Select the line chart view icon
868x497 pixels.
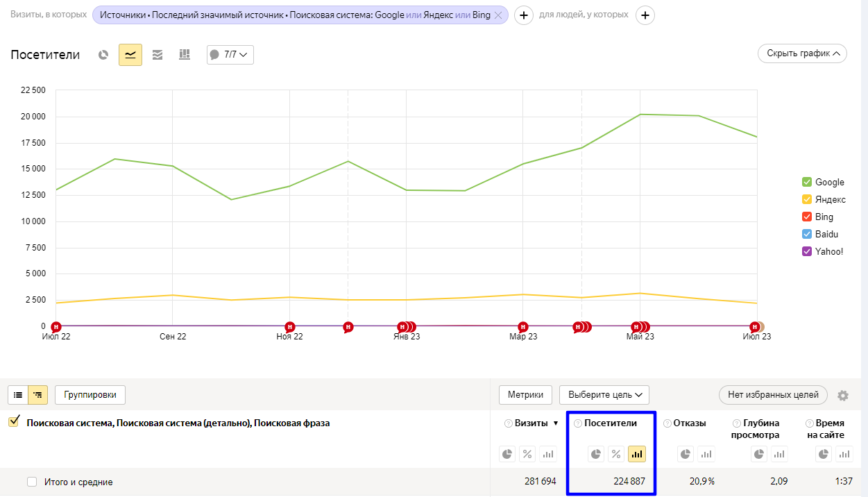click(x=130, y=55)
